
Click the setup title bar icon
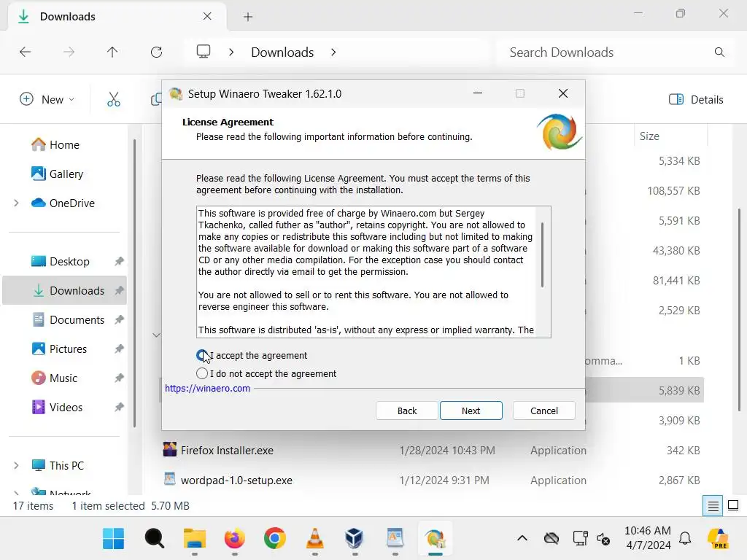click(x=176, y=94)
